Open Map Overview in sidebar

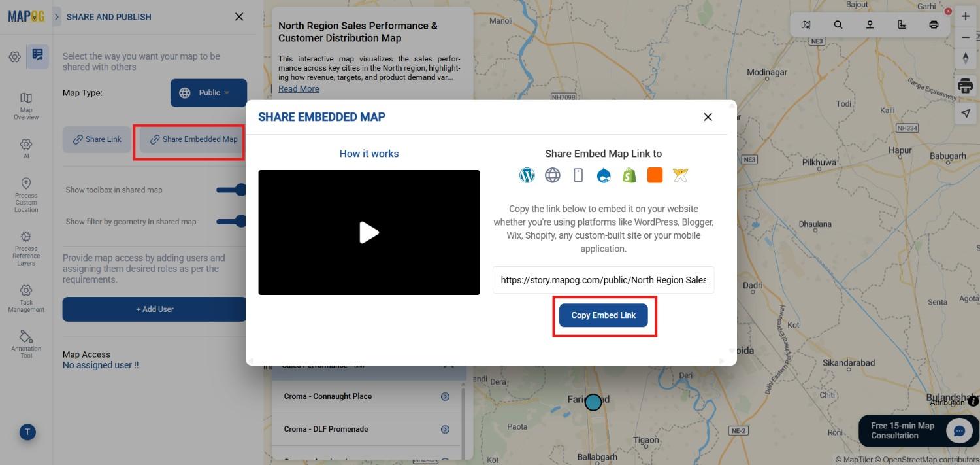point(26,105)
